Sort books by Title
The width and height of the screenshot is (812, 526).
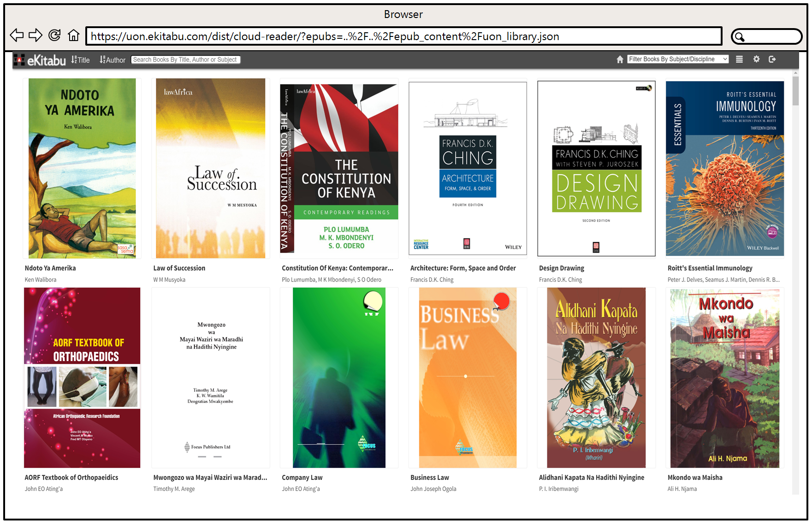pyautogui.click(x=81, y=60)
